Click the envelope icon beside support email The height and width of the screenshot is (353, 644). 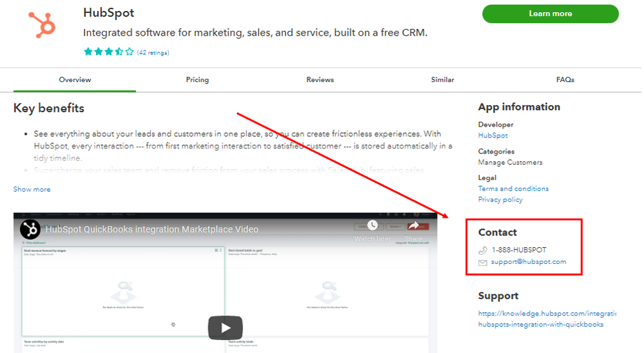point(483,263)
